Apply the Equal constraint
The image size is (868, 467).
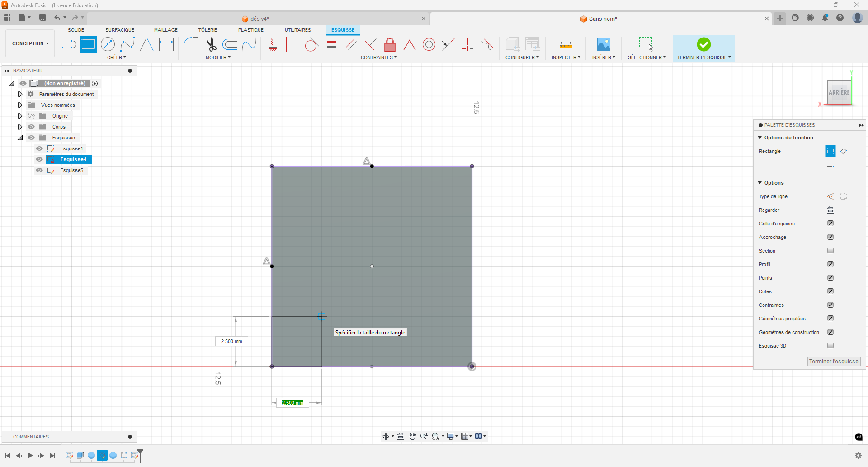332,44
